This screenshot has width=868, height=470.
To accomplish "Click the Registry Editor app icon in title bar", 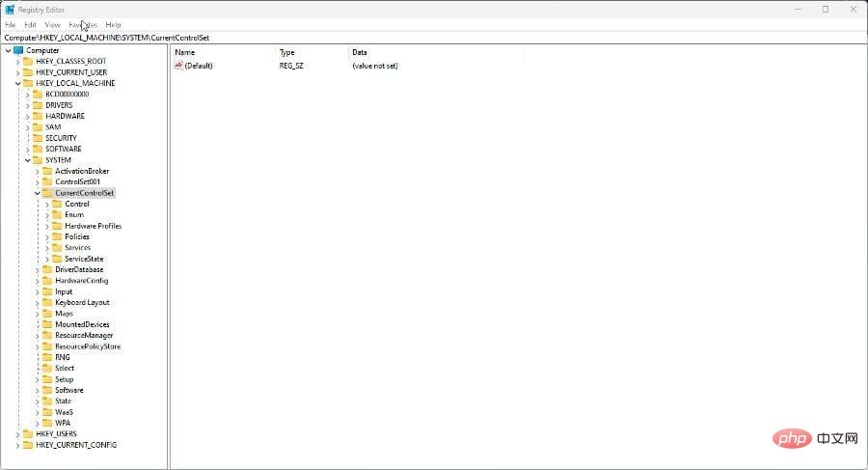I will pos(10,10).
